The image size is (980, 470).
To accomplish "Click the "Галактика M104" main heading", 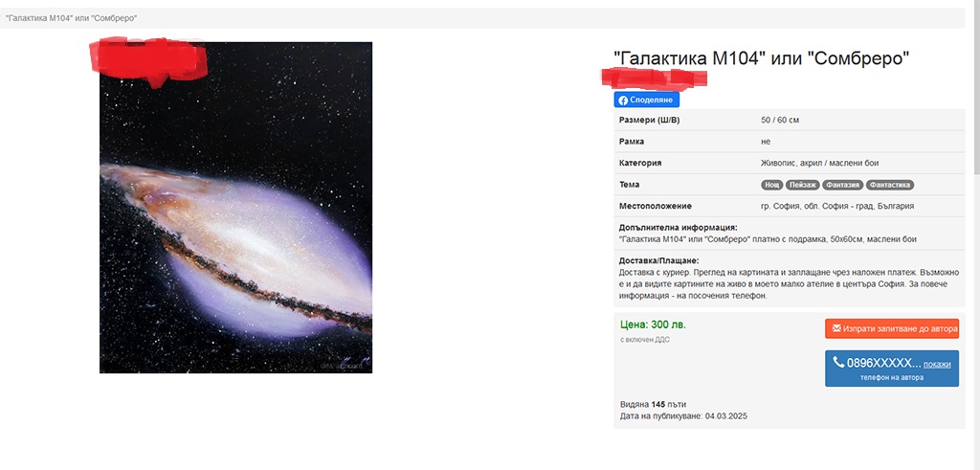I will pyautogui.click(x=761, y=58).
